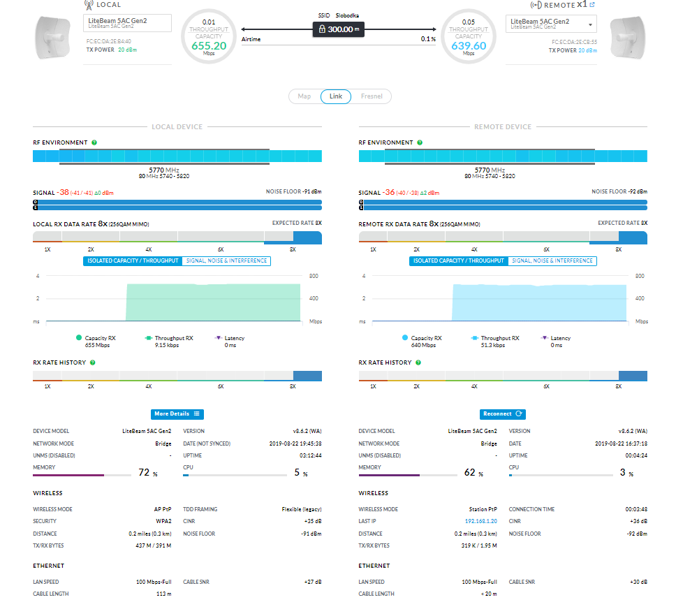Switch to the Fresnel tab

[372, 96]
